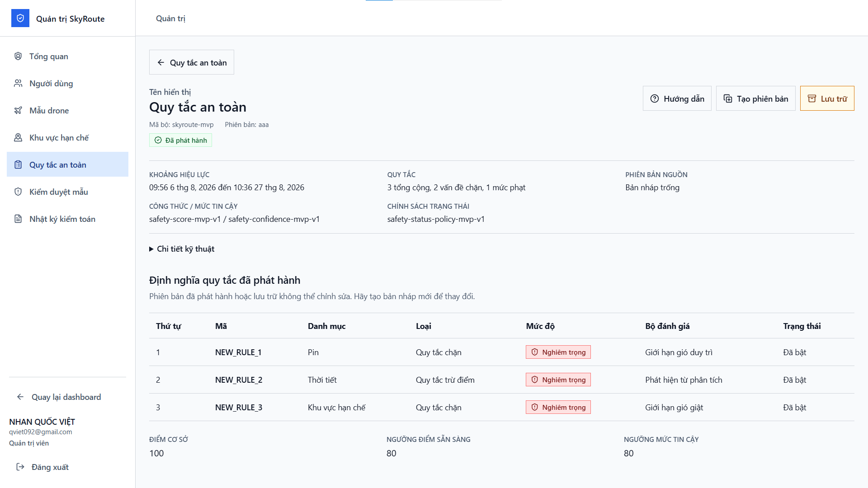Click the Kiểm duyệt mẫu shield icon

(18, 192)
